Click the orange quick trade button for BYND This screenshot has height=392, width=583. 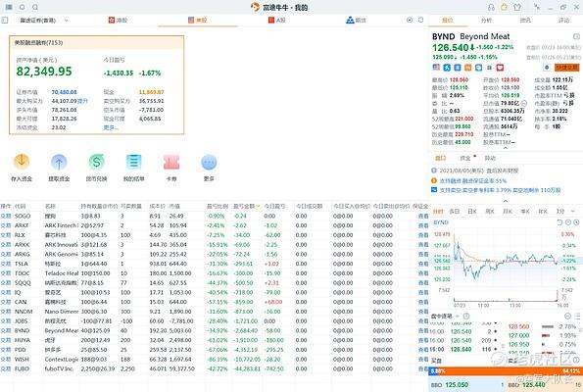point(567,68)
